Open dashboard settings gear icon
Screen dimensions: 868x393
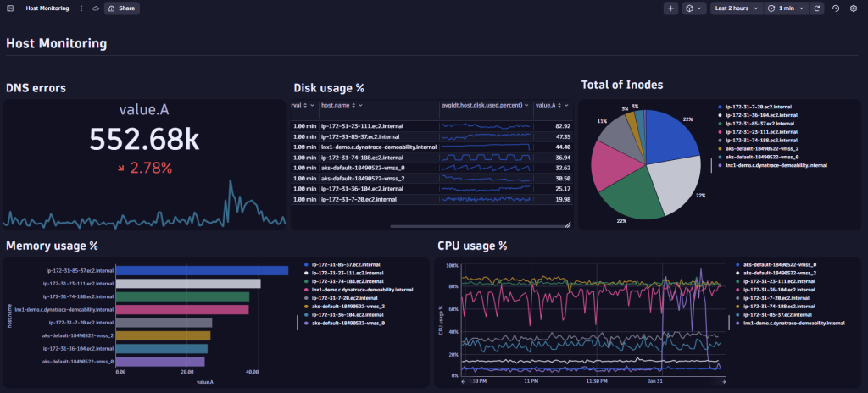pyautogui.click(x=853, y=8)
